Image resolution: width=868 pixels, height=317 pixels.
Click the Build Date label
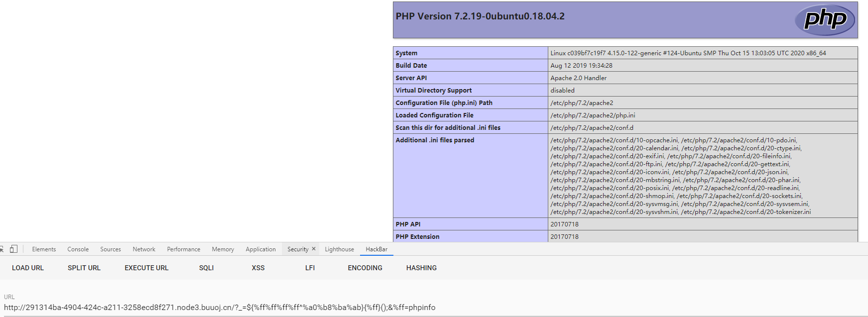[411, 66]
